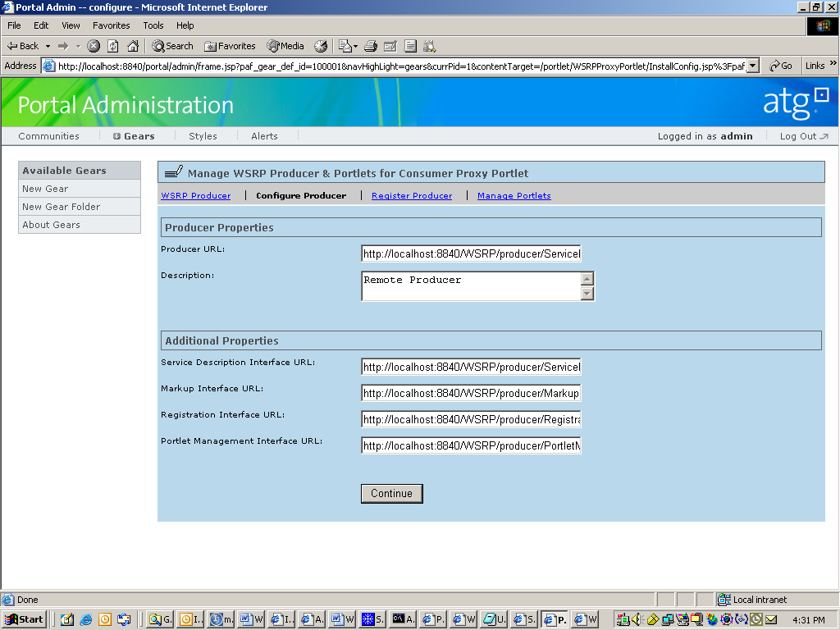840x630 pixels.
Task: Click the atg logo
Action: (x=796, y=103)
